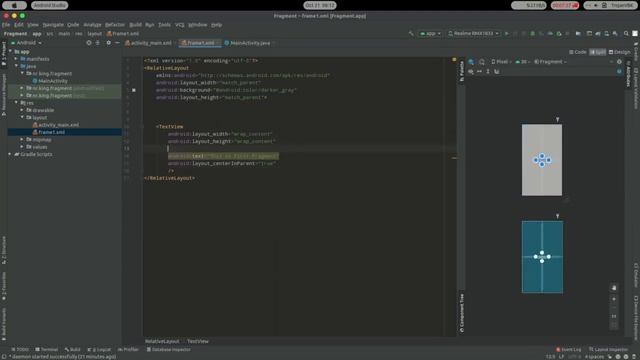Image resolution: width=640 pixels, height=360 pixels.
Task: Toggle the autoconnect icon in design toolbar
Action: (497, 71)
